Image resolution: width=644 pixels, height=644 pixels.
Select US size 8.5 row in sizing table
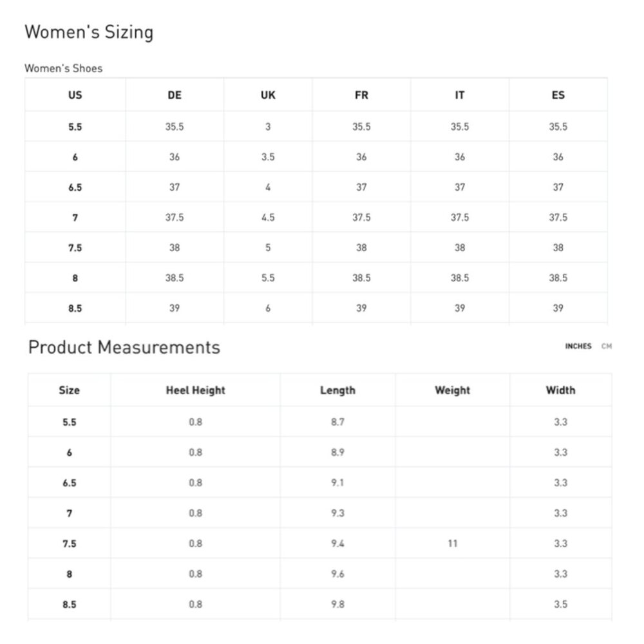pyautogui.click(x=316, y=308)
